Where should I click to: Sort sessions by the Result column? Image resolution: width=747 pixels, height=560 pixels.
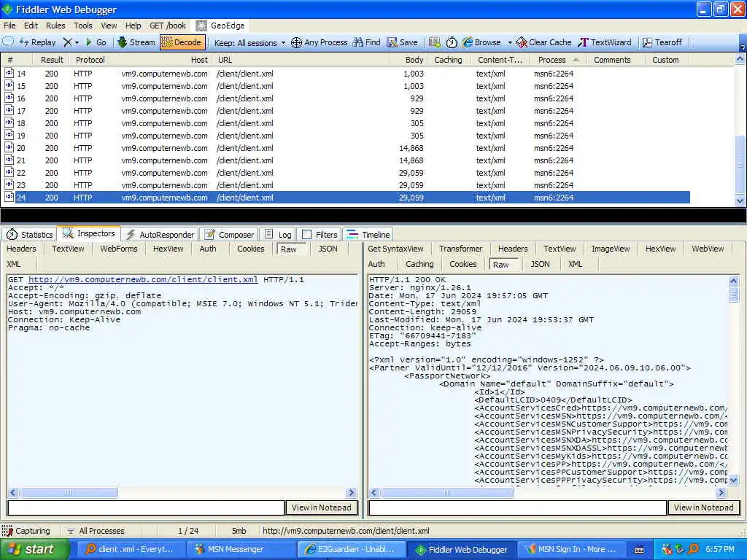52,60
